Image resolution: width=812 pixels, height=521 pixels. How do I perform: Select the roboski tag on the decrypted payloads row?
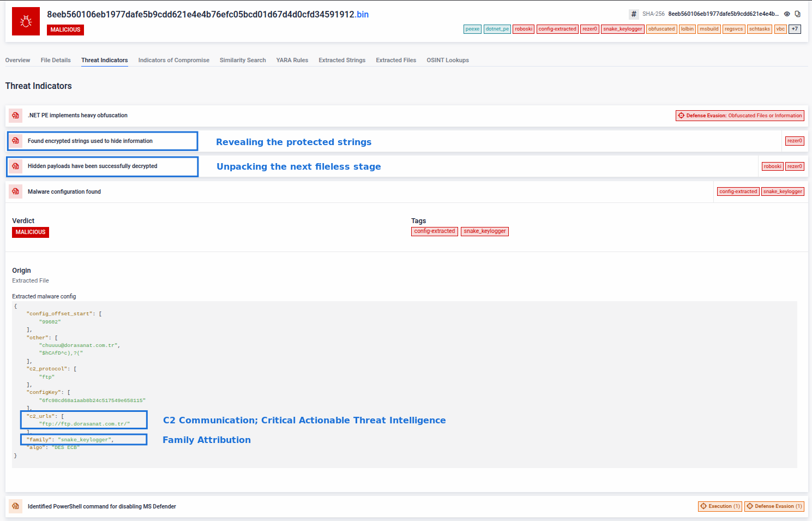tap(772, 166)
